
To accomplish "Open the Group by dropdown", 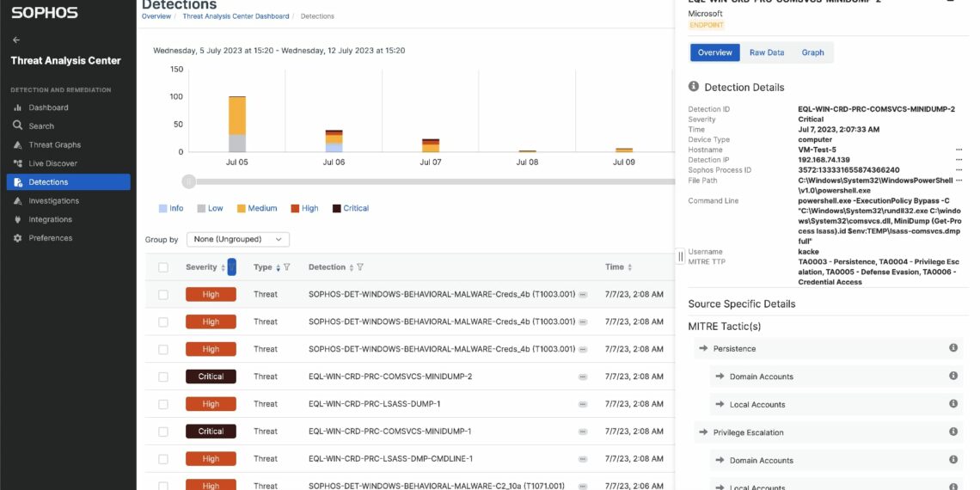I will click(237, 239).
